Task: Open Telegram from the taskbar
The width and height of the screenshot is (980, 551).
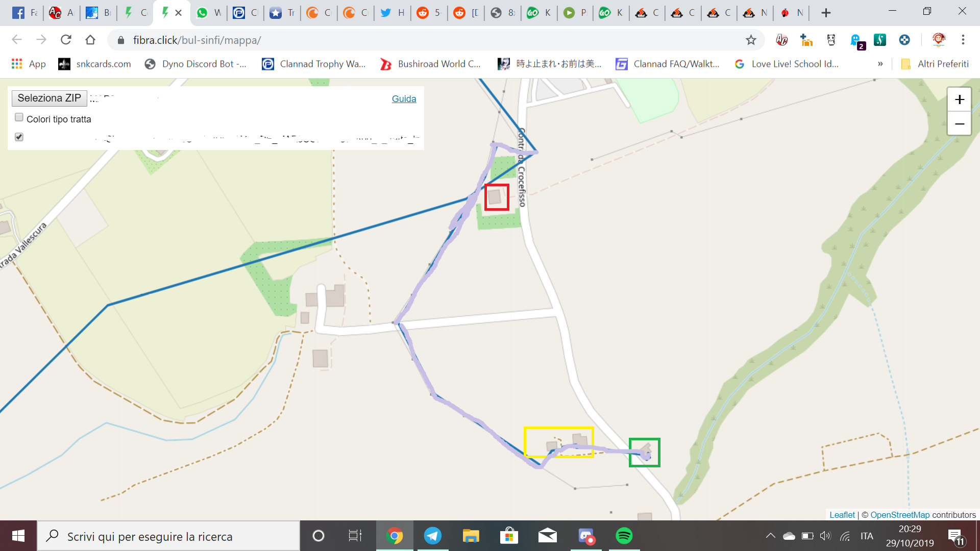Action: (x=432, y=536)
